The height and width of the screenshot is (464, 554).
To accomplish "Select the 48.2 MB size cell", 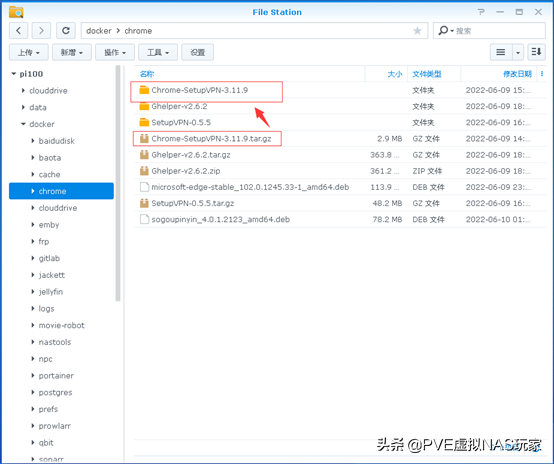I will [387, 203].
